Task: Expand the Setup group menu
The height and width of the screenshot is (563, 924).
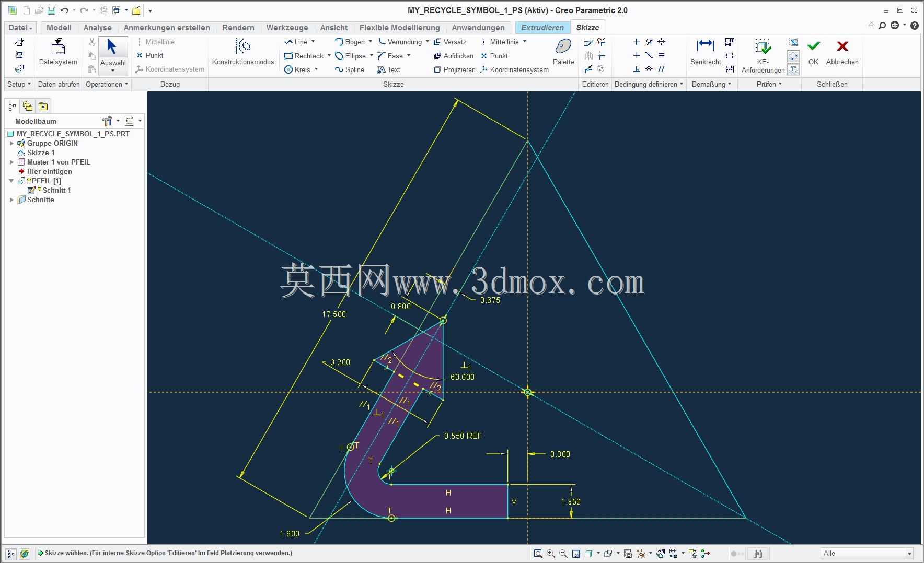Action: point(19,84)
